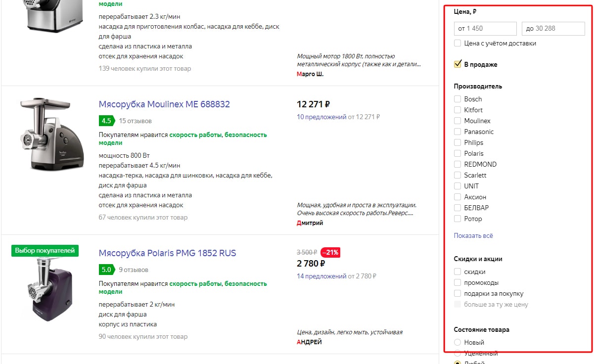Image resolution: width=595 pixels, height=364 pixels.
Task: Click reviewer name 'АНДРЕЙ'
Action: (x=309, y=342)
